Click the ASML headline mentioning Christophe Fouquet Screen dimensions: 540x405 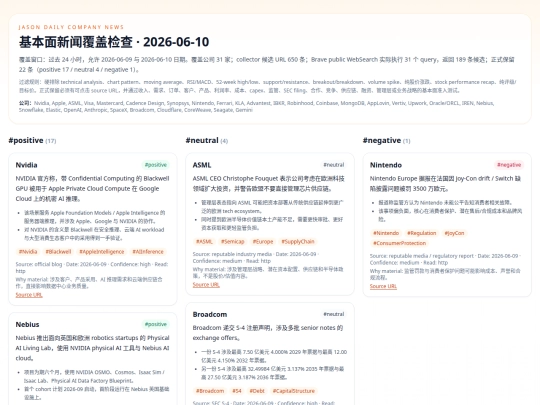269,184
